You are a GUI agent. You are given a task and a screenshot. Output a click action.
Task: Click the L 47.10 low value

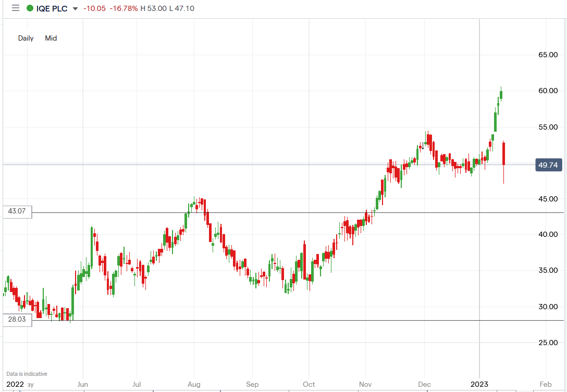click(x=181, y=8)
